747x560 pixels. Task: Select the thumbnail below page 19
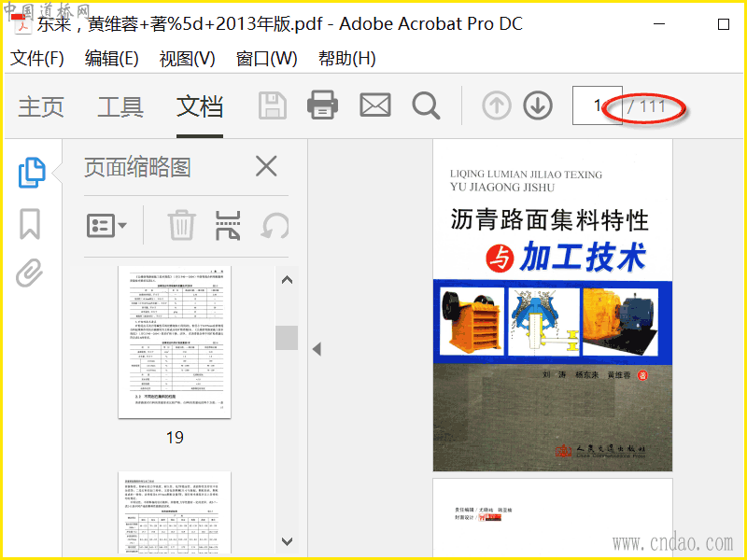[175, 512]
